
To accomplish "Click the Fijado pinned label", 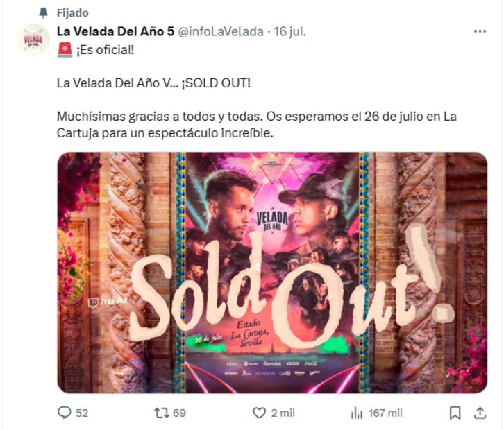I will coord(72,13).
